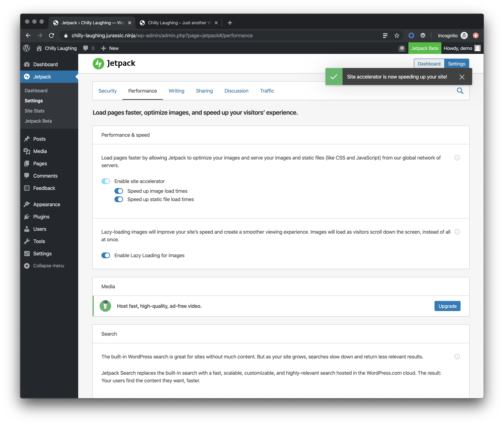Open info icon for site accelerator
The height and width of the screenshot is (425, 504).
[457, 158]
